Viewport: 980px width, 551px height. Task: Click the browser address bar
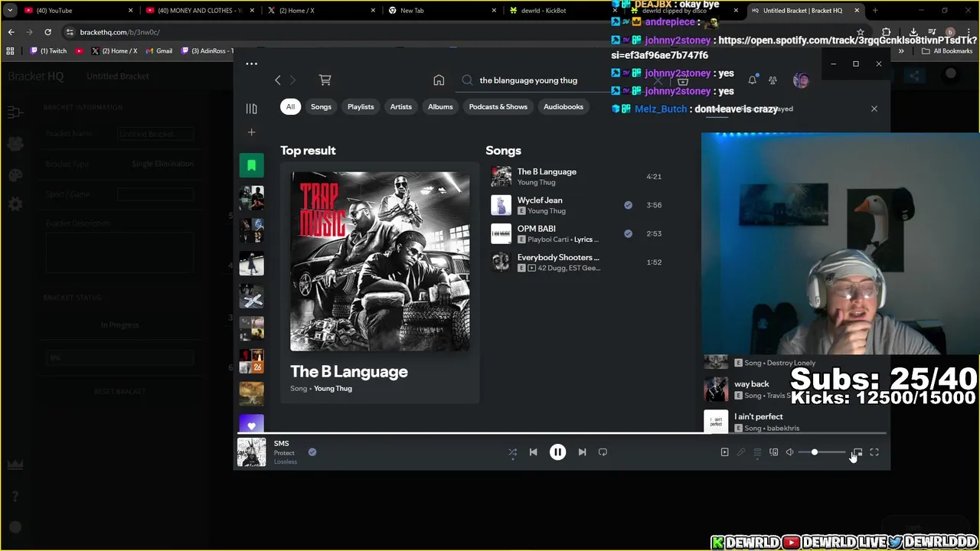tap(459, 32)
